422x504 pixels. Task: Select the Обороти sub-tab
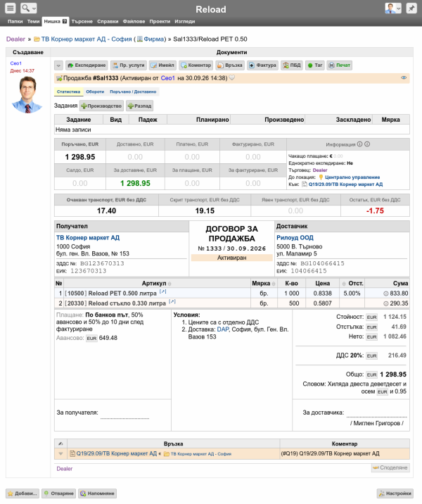(x=95, y=92)
